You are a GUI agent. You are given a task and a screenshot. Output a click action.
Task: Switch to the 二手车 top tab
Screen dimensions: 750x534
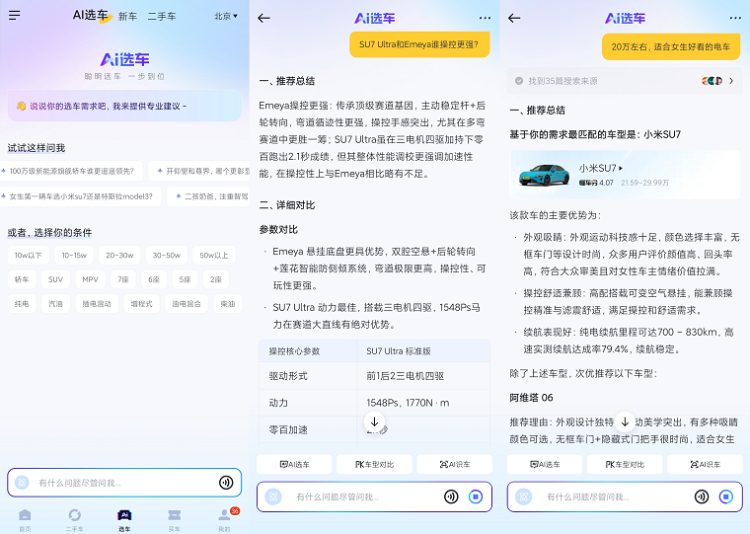162,16
